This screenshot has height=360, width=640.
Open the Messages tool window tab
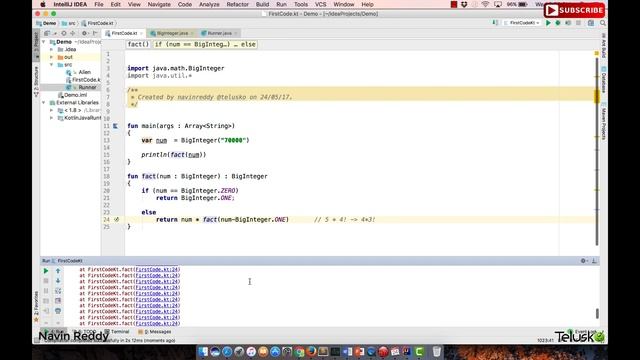(155, 332)
